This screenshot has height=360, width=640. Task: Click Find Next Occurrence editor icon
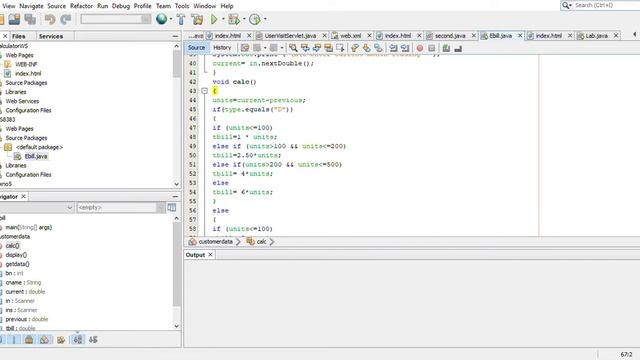coord(317,48)
